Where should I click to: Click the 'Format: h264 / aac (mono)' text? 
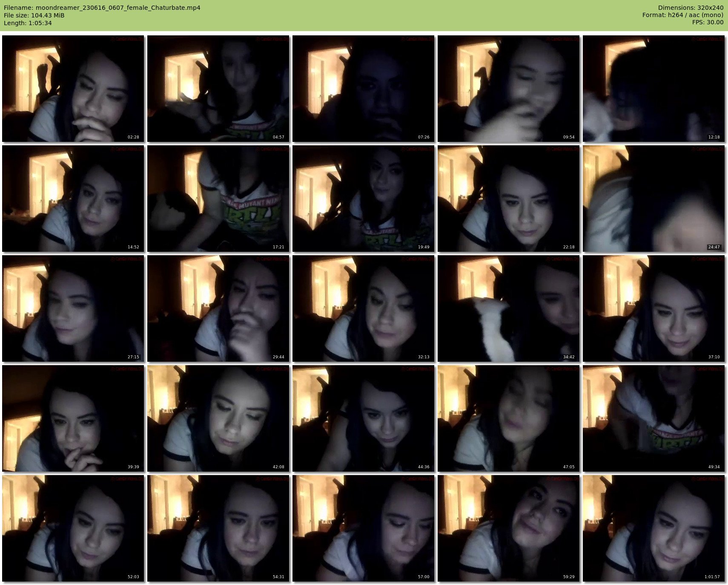[683, 15]
